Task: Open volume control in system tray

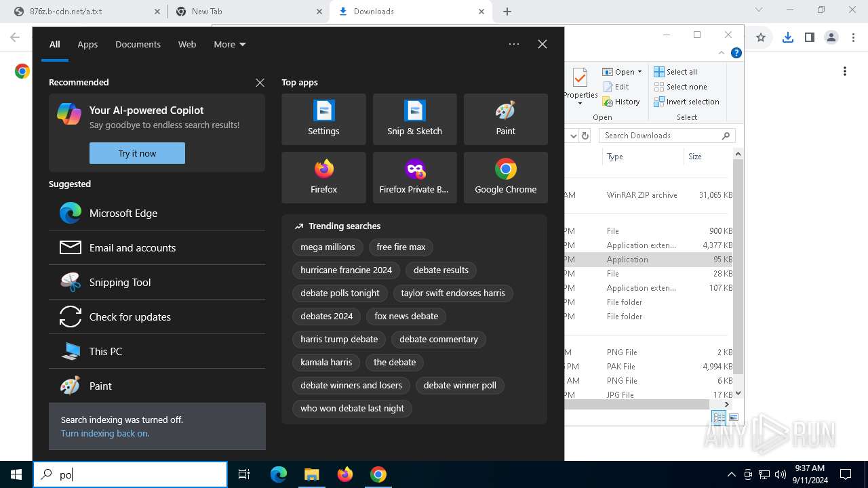Action: coord(781,474)
